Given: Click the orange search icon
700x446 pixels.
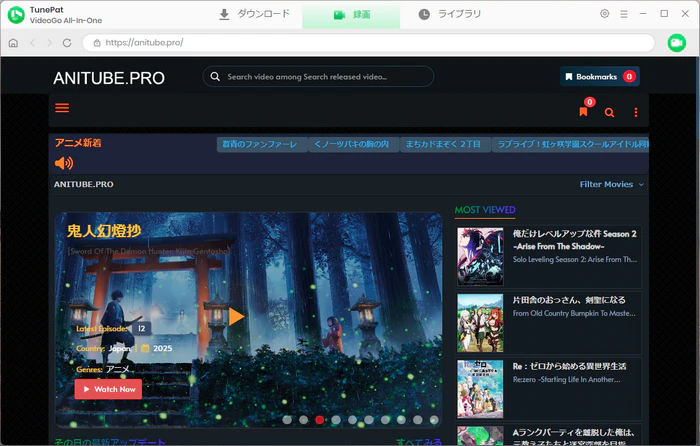Looking at the screenshot, I should coord(609,113).
